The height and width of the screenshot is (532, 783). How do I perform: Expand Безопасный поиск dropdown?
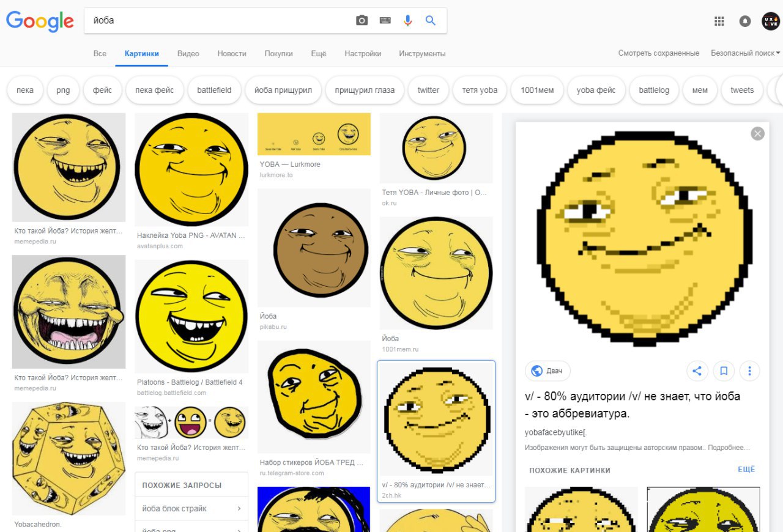coord(745,53)
